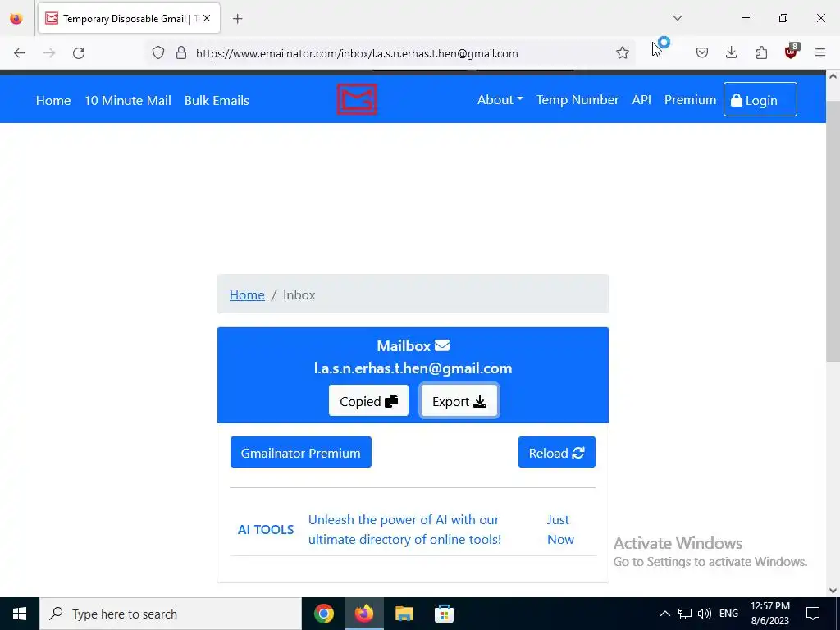The height and width of the screenshot is (630, 840).
Task: Click the Gmailnator Premium button
Action: click(x=300, y=453)
